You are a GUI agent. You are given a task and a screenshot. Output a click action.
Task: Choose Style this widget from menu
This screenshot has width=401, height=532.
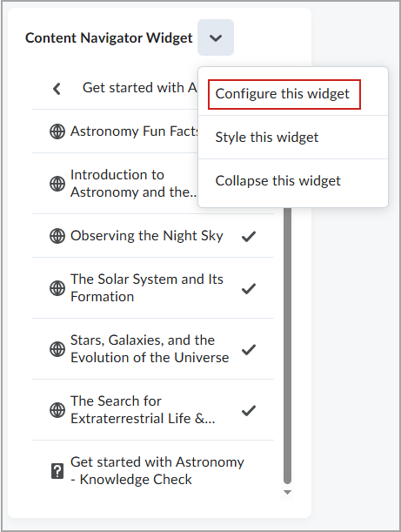coord(267,138)
